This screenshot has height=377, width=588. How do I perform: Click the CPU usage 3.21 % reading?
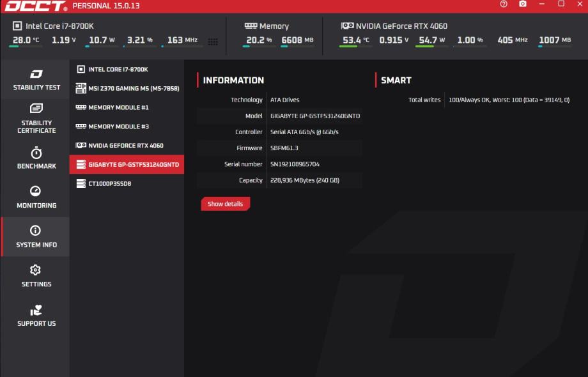point(140,40)
